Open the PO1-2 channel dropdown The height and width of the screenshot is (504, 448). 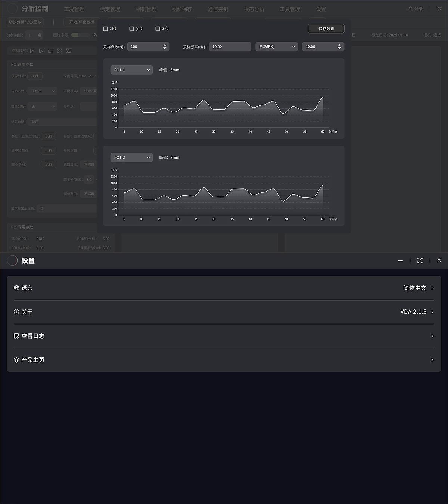[x=131, y=158]
